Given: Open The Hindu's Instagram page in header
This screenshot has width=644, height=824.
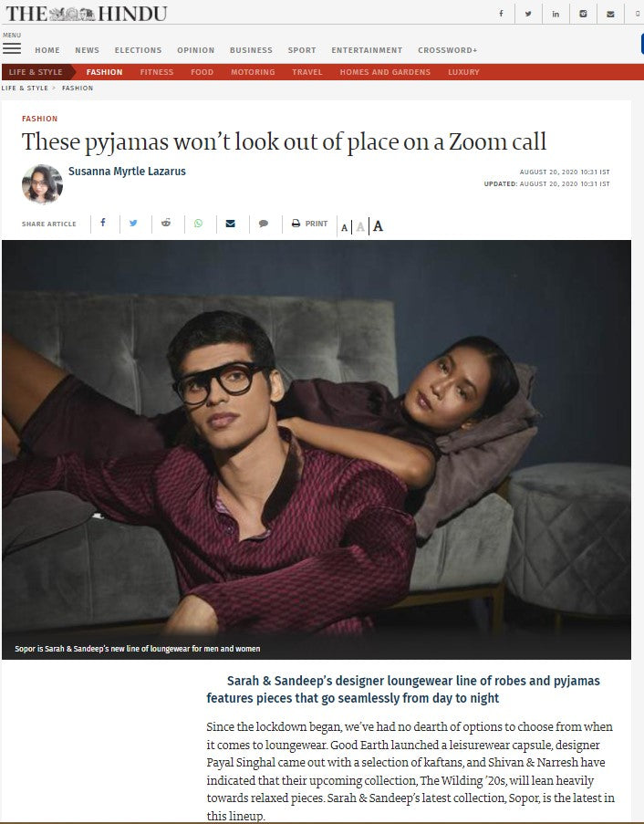Looking at the screenshot, I should pos(583,14).
